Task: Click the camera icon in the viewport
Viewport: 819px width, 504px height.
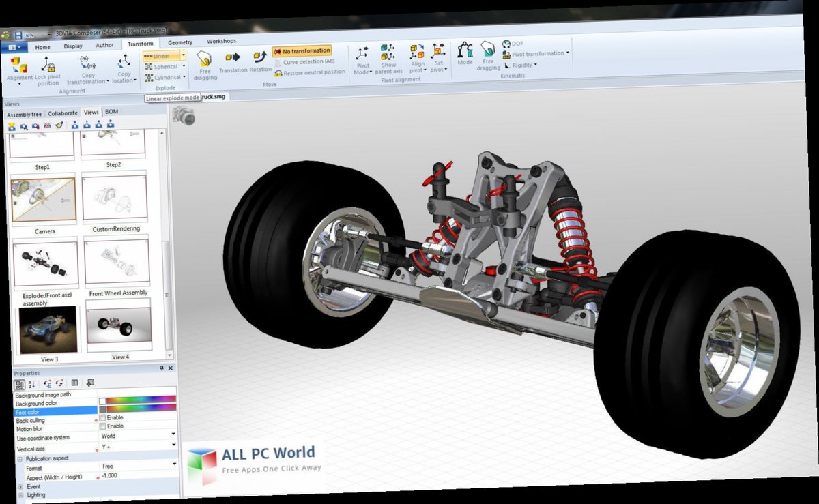Action: coord(184,116)
